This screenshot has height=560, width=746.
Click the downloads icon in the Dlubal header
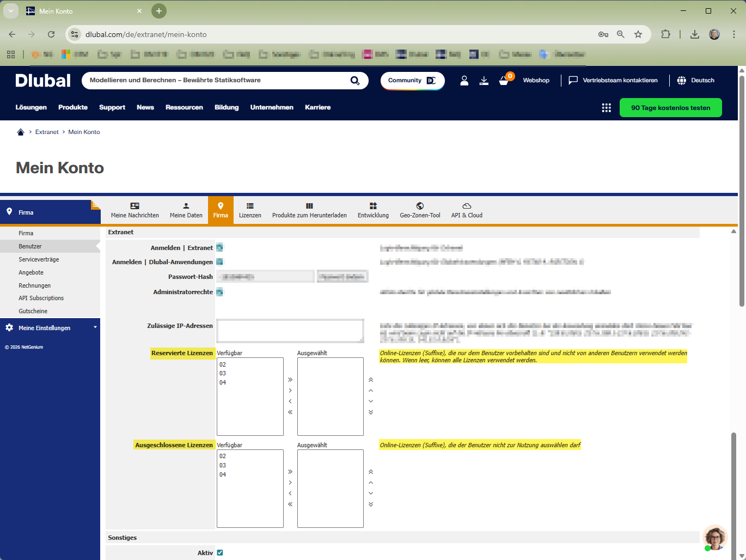point(484,81)
